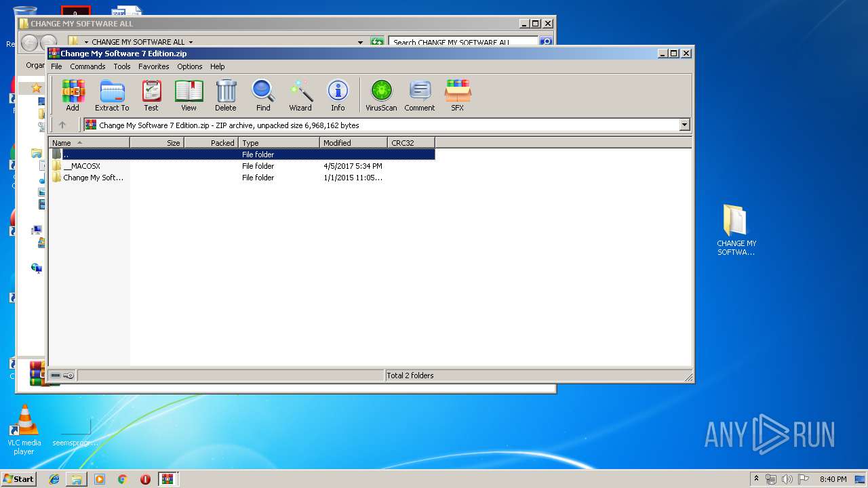868x488 pixels.
Task: Click the Find magnifier icon
Action: [x=263, y=96]
